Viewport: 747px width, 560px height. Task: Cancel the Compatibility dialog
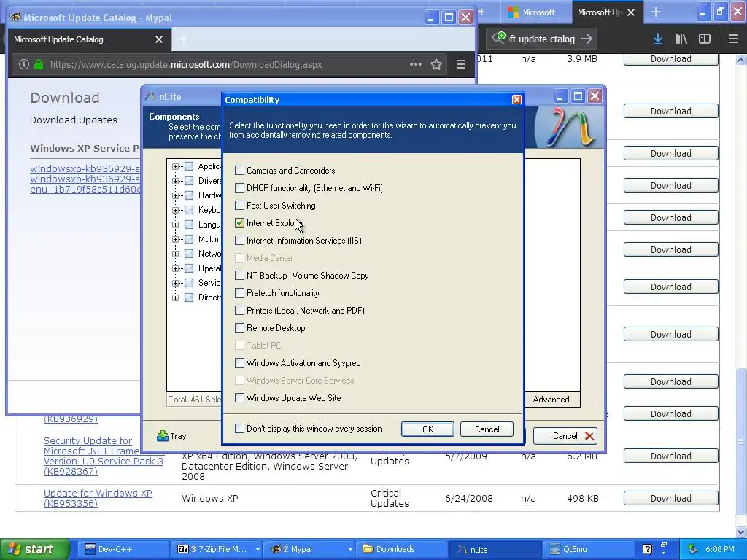pos(487,429)
